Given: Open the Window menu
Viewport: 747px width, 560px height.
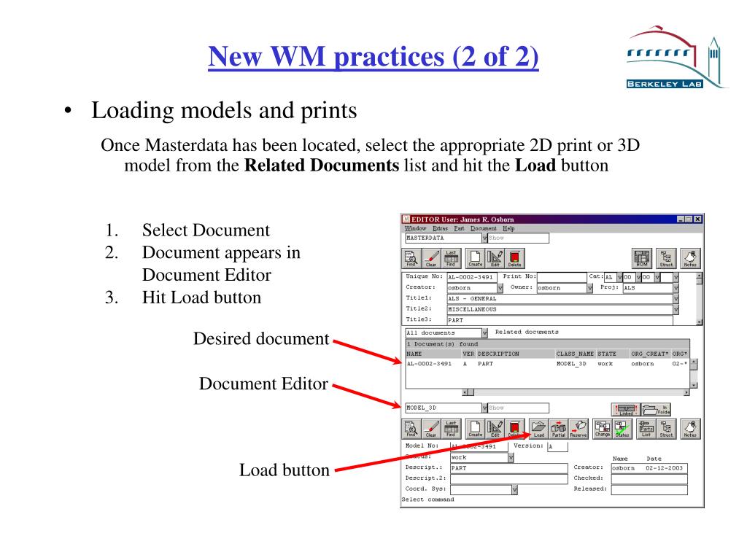Looking at the screenshot, I should 415,228.
